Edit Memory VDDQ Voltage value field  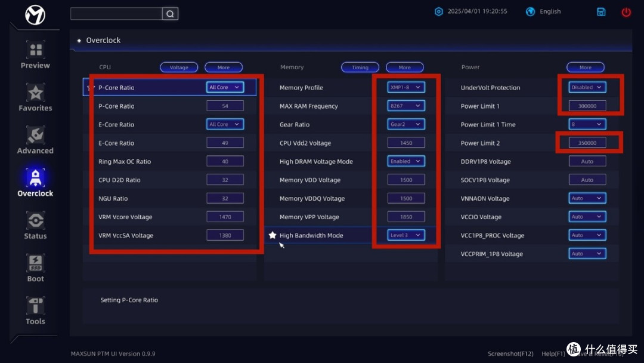coord(406,198)
